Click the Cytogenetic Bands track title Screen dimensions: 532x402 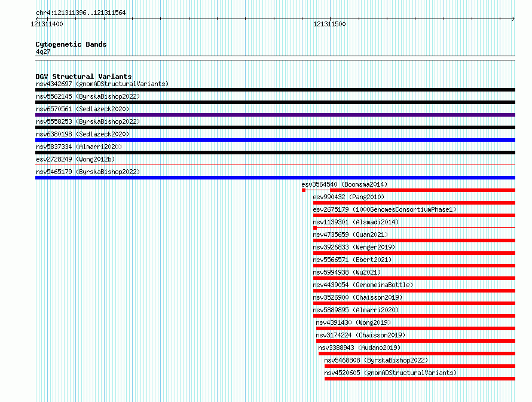(71, 44)
